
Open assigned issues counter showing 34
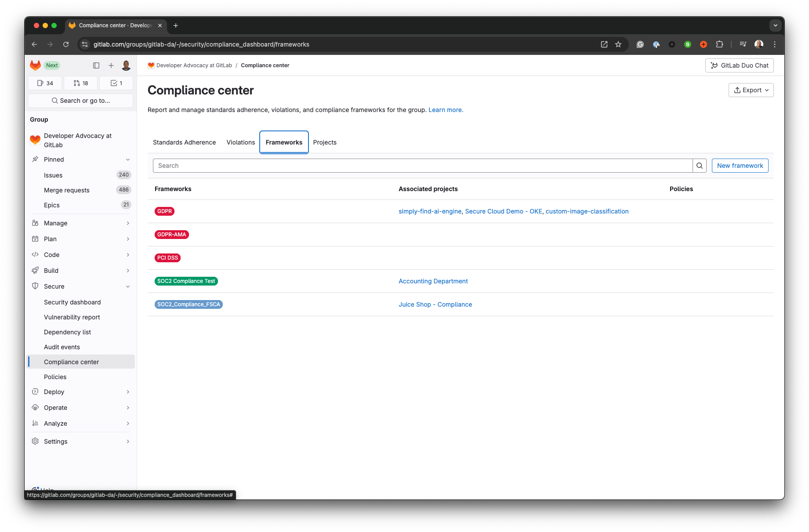click(45, 83)
